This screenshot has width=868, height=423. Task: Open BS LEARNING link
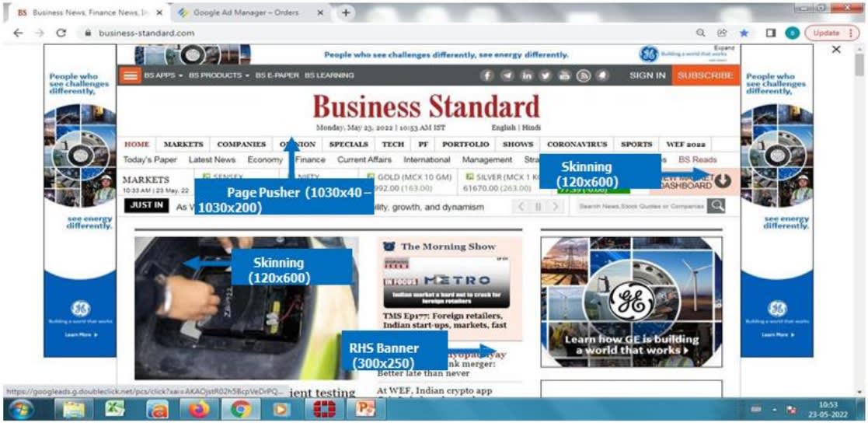click(329, 75)
